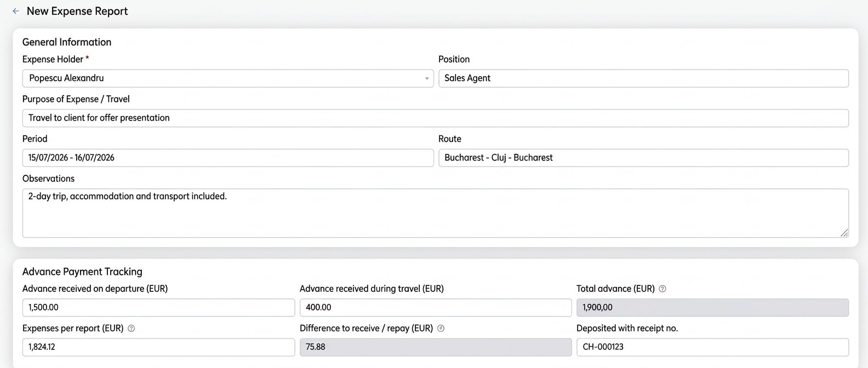Click into the Route field
This screenshot has height=368, width=868.
[x=643, y=158]
